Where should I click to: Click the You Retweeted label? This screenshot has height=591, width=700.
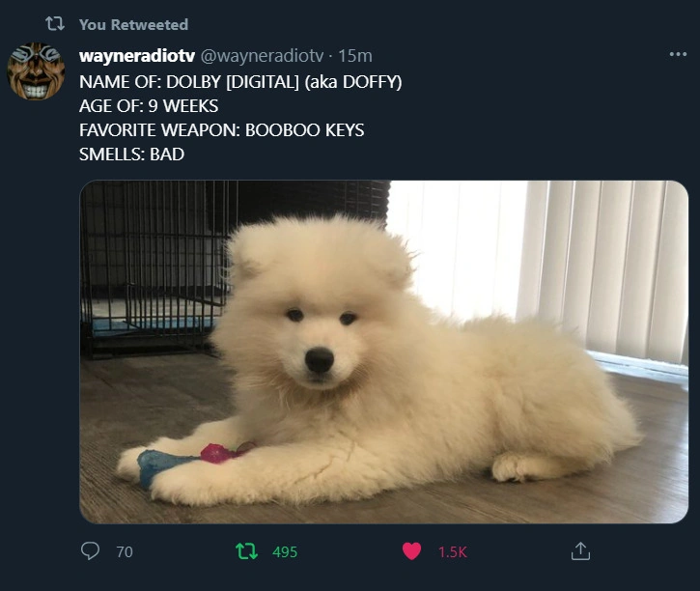pyautogui.click(x=133, y=24)
